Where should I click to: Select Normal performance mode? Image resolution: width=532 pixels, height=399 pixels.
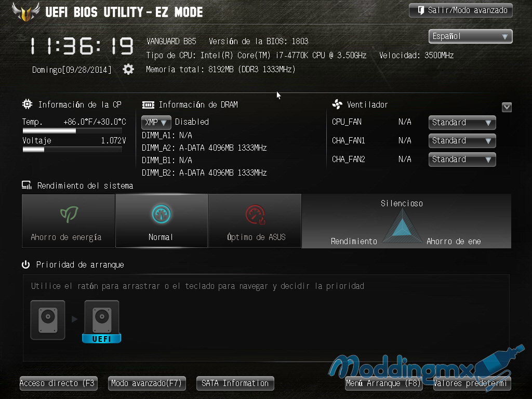tap(162, 221)
